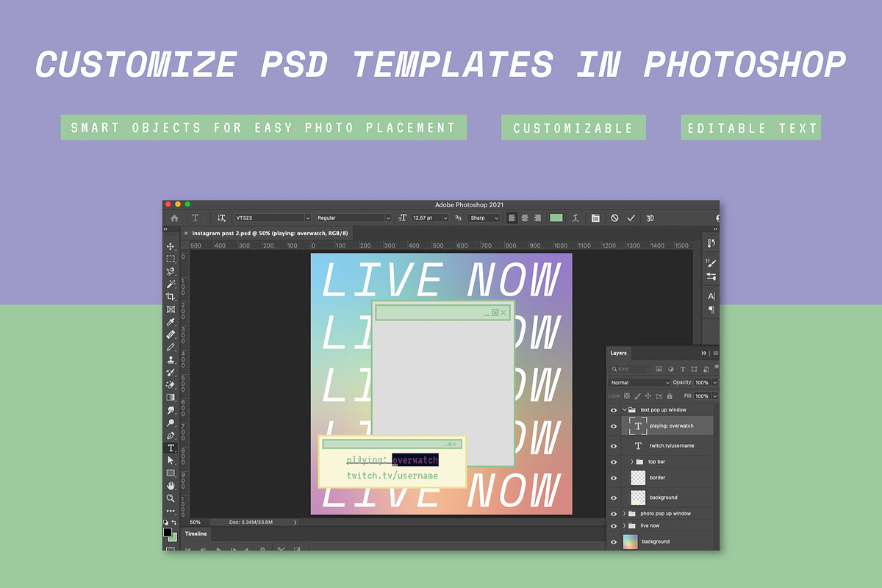Toggle the Character and Paragraph panels button
882x588 pixels.
(595, 218)
